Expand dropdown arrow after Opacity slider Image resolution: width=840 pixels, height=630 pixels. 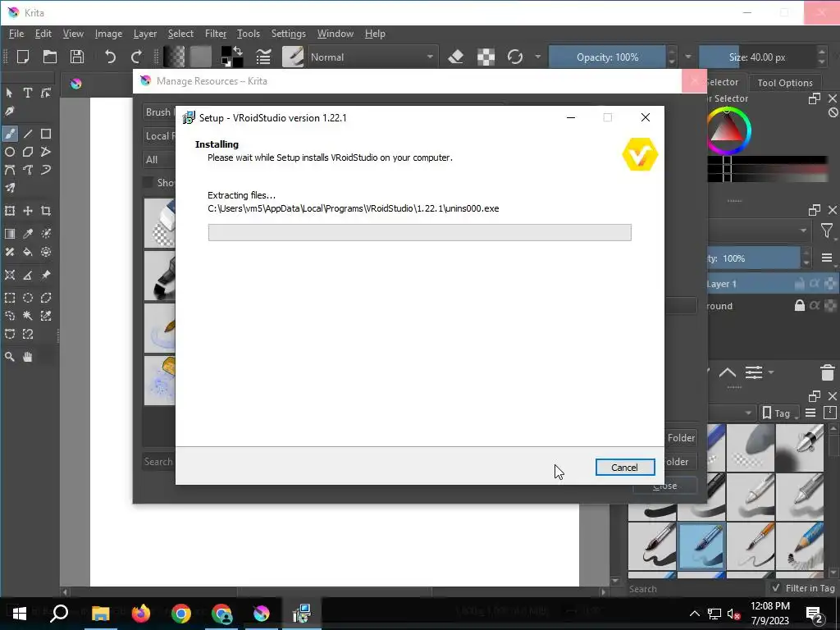click(x=688, y=57)
